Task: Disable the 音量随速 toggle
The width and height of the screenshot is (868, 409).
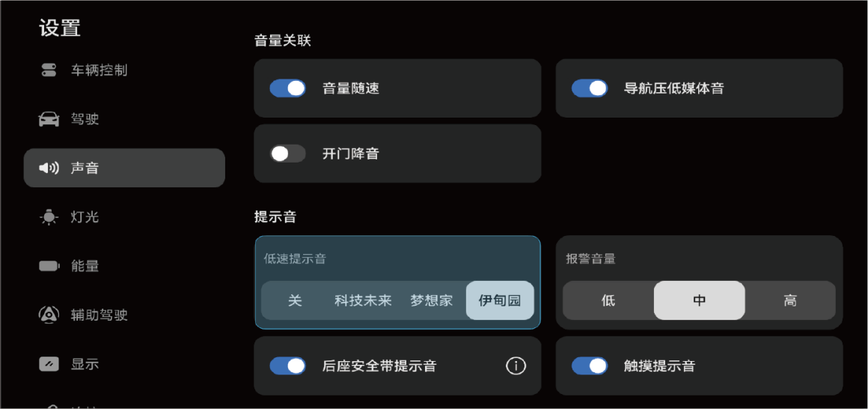Action: coord(288,88)
